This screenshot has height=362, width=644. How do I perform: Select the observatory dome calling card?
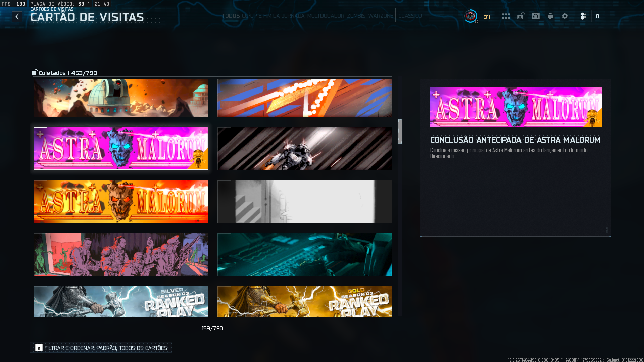pos(121,98)
